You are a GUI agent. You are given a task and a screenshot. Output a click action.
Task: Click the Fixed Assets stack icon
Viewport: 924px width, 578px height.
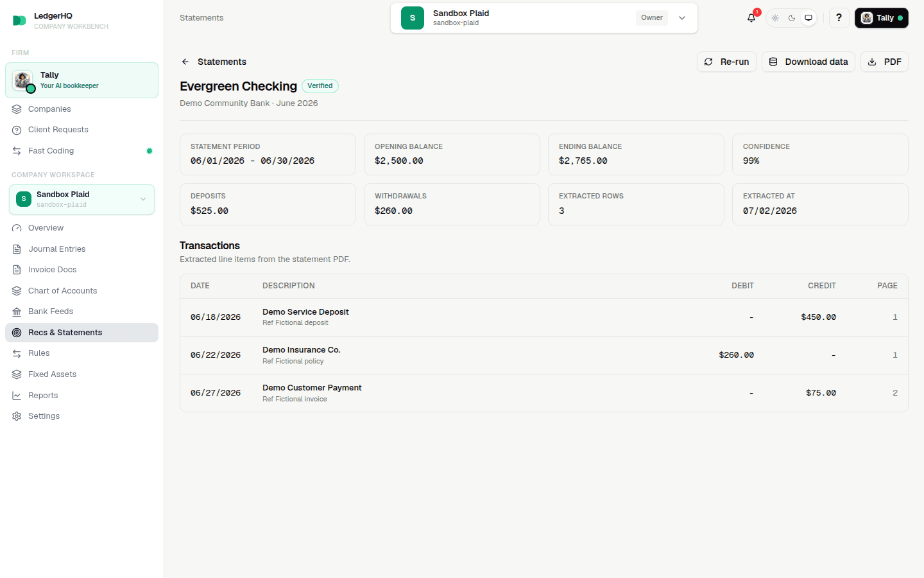17,374
